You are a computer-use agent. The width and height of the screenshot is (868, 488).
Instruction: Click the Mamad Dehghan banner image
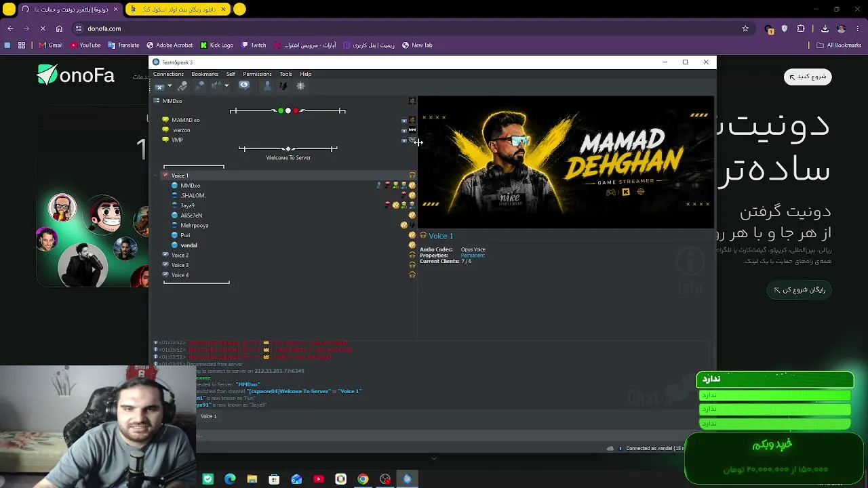click(x=566, y=162)
